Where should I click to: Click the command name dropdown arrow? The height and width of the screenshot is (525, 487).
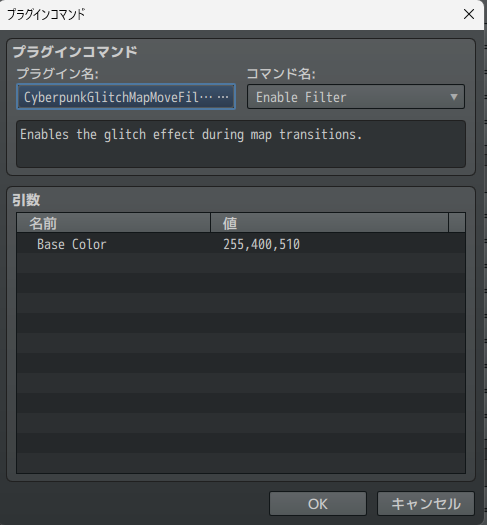click(x=454, y=97)
